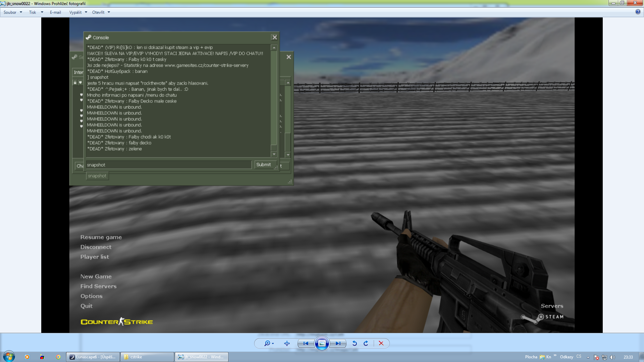Switch to the cstrike folder window
644x362 pixels.
point(147,357)
